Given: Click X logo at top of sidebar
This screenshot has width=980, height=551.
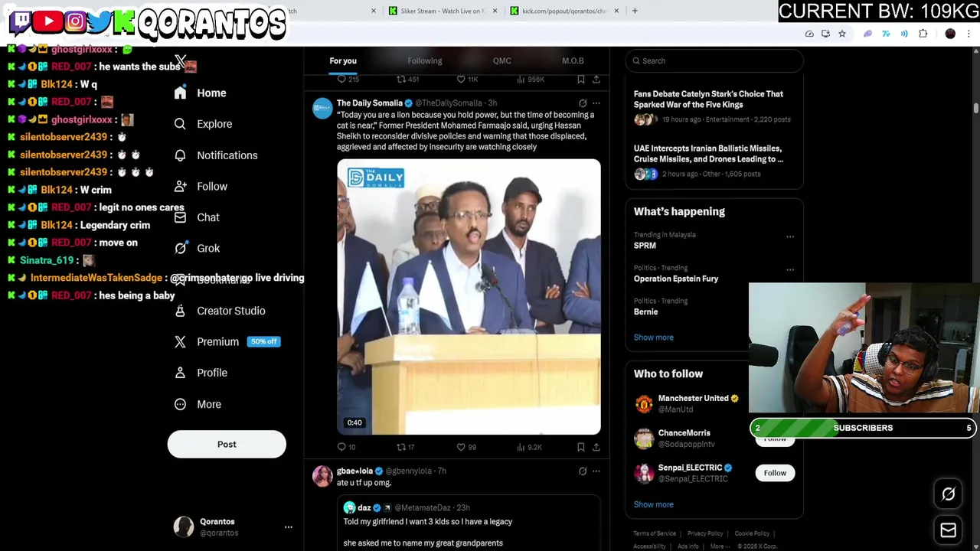Looking at the screenshot, I should (x=181, y=61).
